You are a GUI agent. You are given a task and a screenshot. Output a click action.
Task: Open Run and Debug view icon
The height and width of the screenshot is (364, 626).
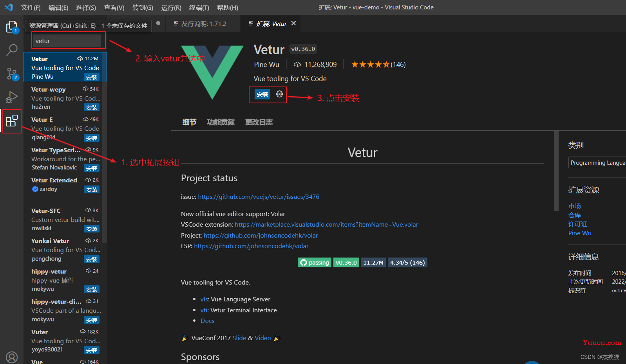click(x=12, y=97)
